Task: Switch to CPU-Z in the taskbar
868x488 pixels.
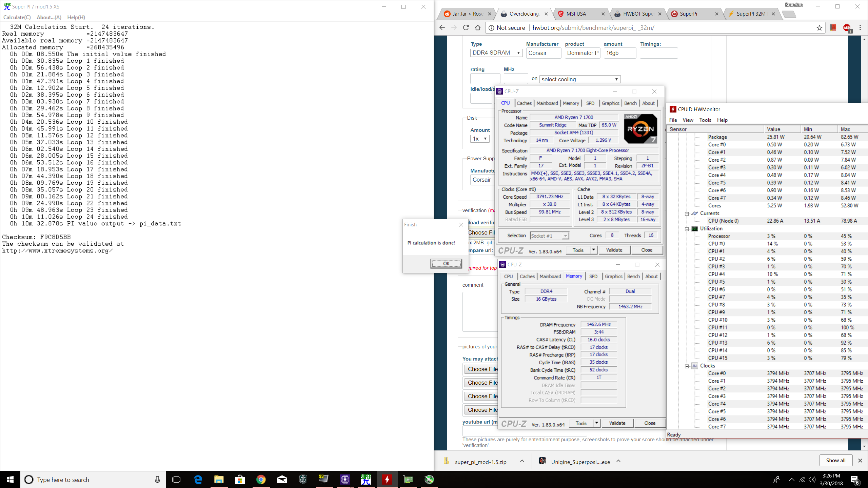Action: pyautogui.click(x=345, y=480)
